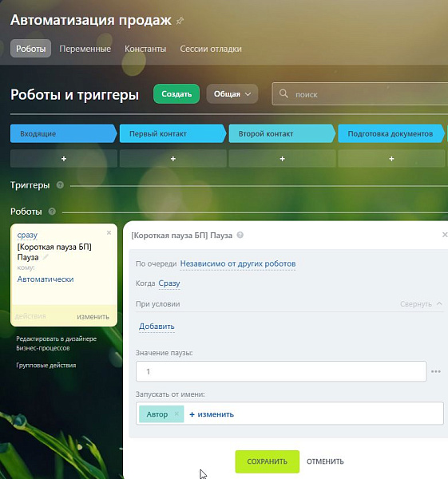This screenshot has width=448, height=479.
Task: Open three-dots menu for pause value
Action: click(x=436, y=371)
